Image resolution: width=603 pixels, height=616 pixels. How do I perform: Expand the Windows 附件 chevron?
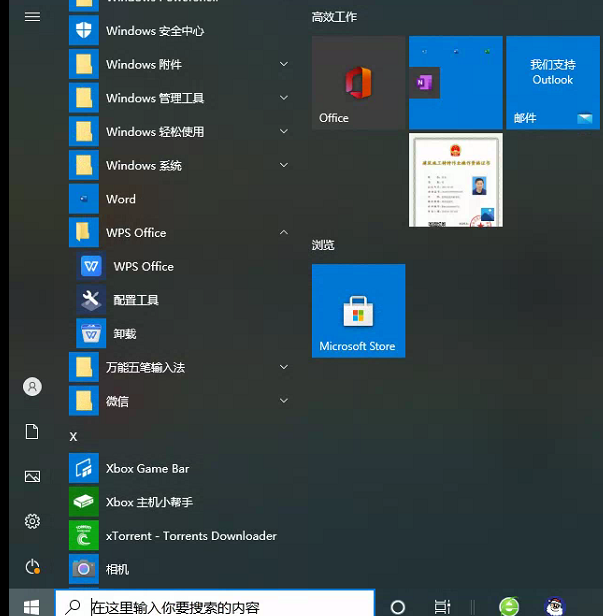click(x=284, y=64)
